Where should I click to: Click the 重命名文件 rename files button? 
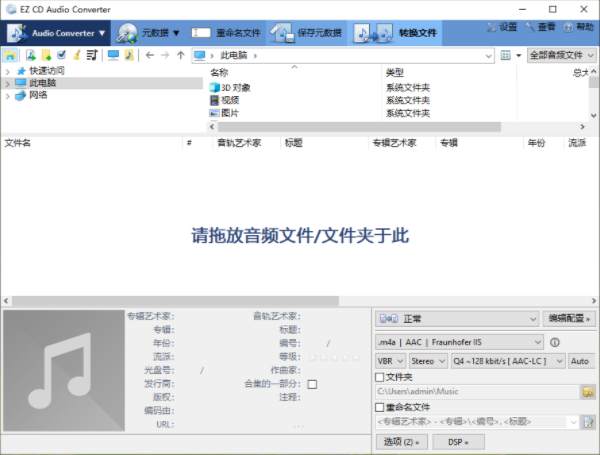(226, 33)
